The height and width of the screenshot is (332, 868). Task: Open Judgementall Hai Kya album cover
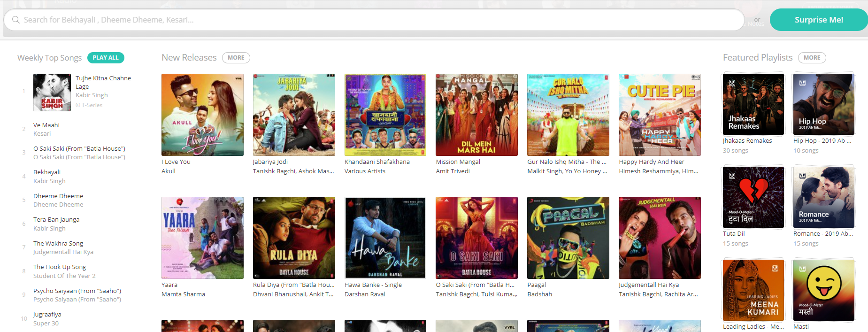(x=660, y=238)
